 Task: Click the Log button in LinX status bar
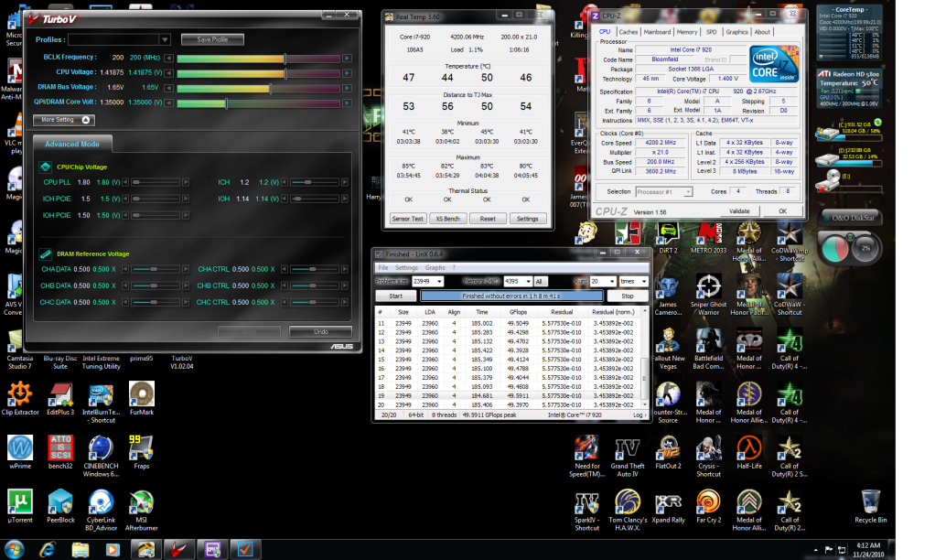(x=639, y=415)
